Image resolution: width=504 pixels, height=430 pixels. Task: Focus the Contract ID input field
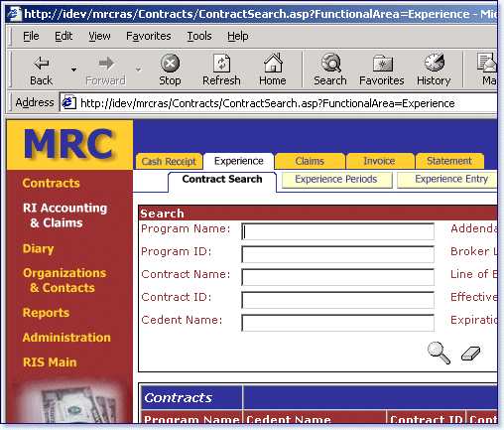coord(337,300)
